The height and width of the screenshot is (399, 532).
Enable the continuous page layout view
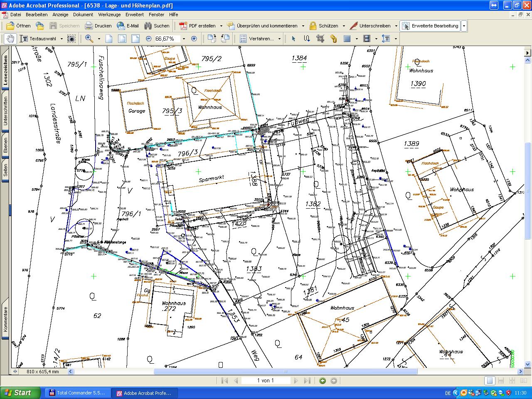tap(501, 381)
